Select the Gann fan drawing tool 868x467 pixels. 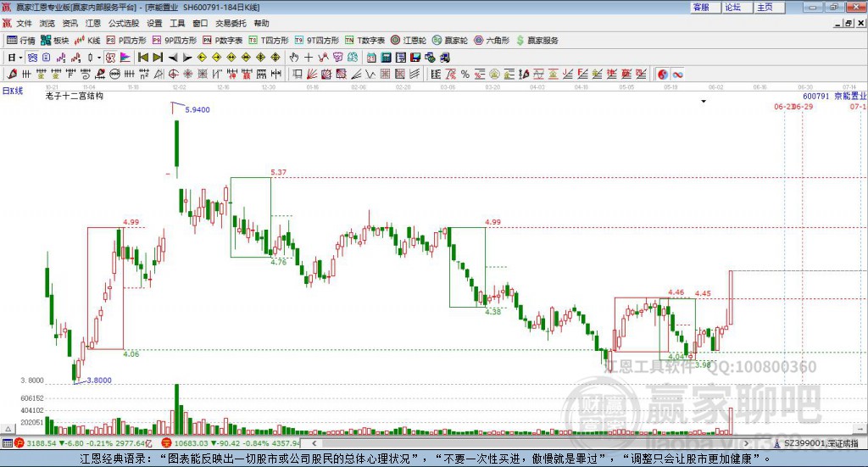312,74
